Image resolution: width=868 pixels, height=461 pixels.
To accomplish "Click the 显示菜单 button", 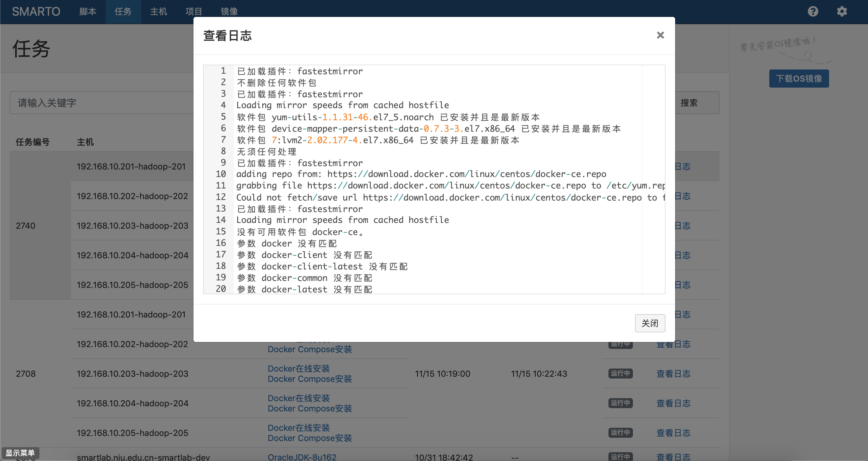I will tap(20, 453).
